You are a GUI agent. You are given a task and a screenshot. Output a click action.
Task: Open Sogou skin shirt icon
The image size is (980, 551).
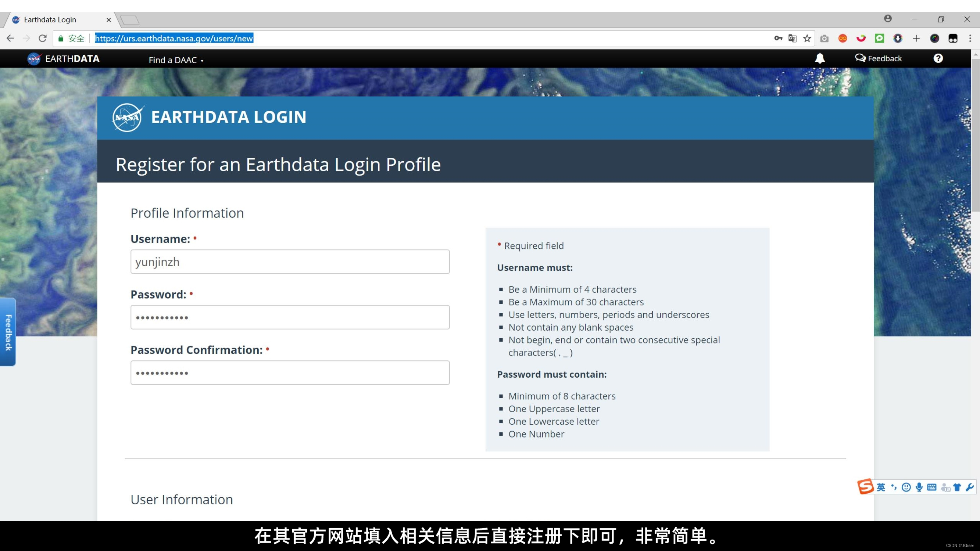(x=957, y=487)
